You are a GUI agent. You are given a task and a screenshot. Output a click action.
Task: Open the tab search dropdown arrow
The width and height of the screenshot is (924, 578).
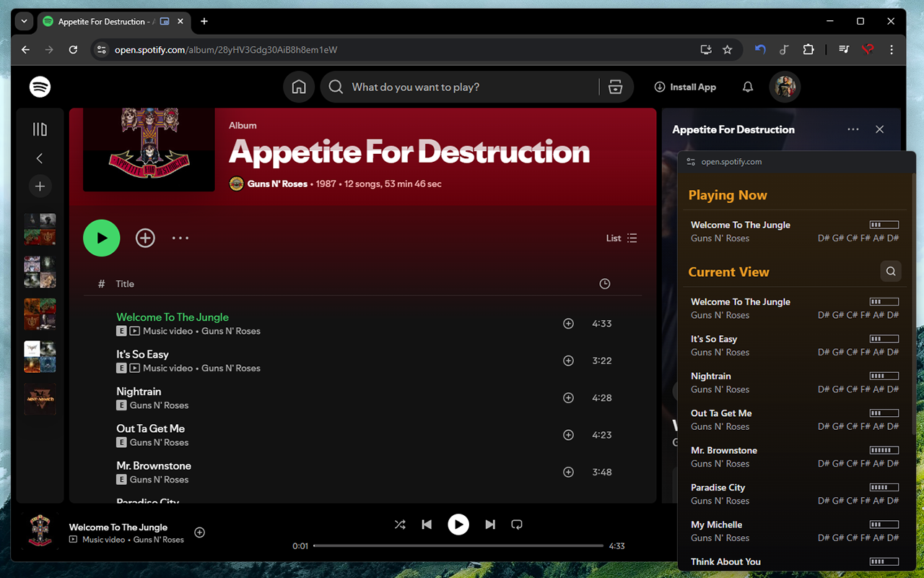(24, 22)
